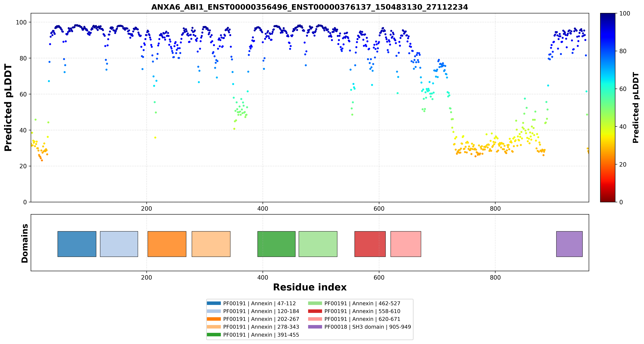
Task: Select the orange Annexin 202-267 domain rectangle
Action: pos(167,244)
